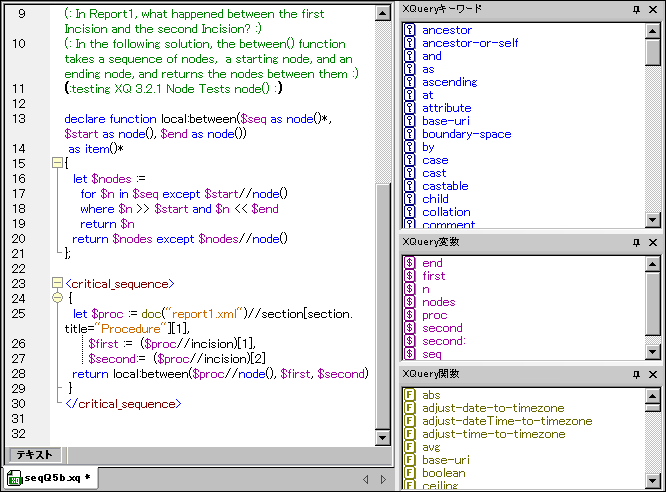Collapse the critical_sequence element at line 23
Image resolution: width=666 pixels, height=492 pixels.
(x=58, y=284)
